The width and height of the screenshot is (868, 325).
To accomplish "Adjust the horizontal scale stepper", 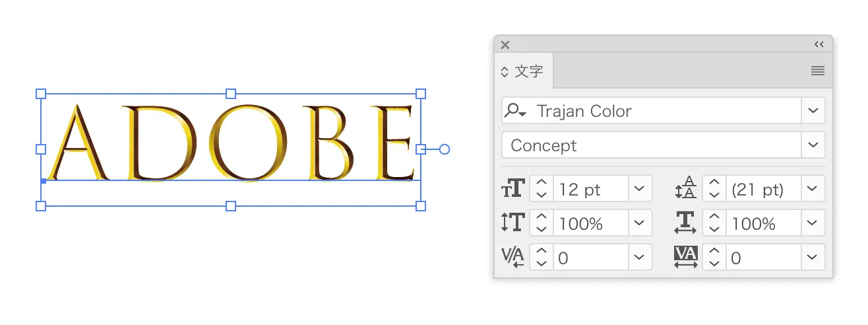I will [714, 223].
